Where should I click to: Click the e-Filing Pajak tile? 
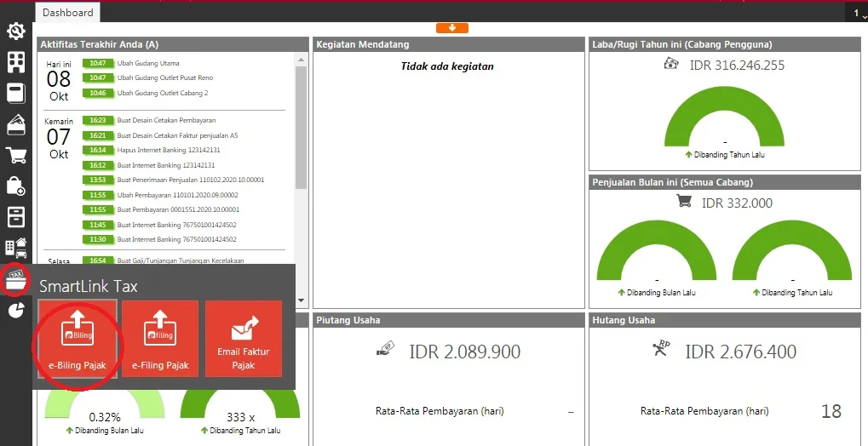click(160, 340)
